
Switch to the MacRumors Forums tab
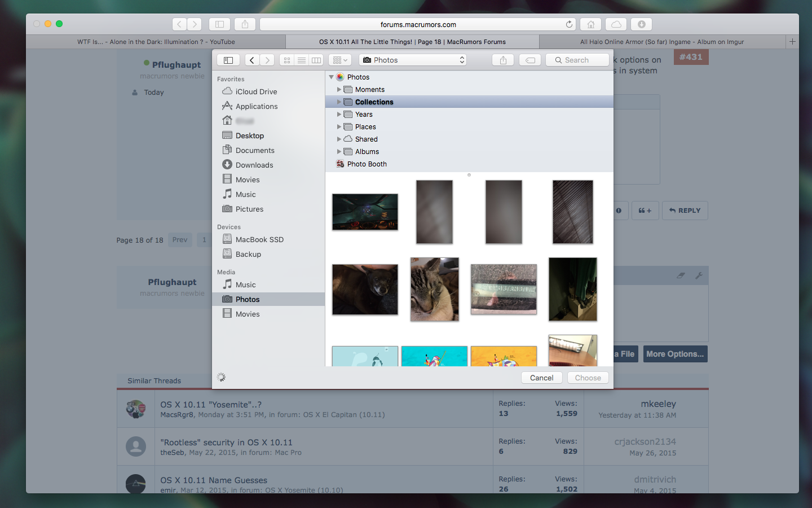coord(412,42)
